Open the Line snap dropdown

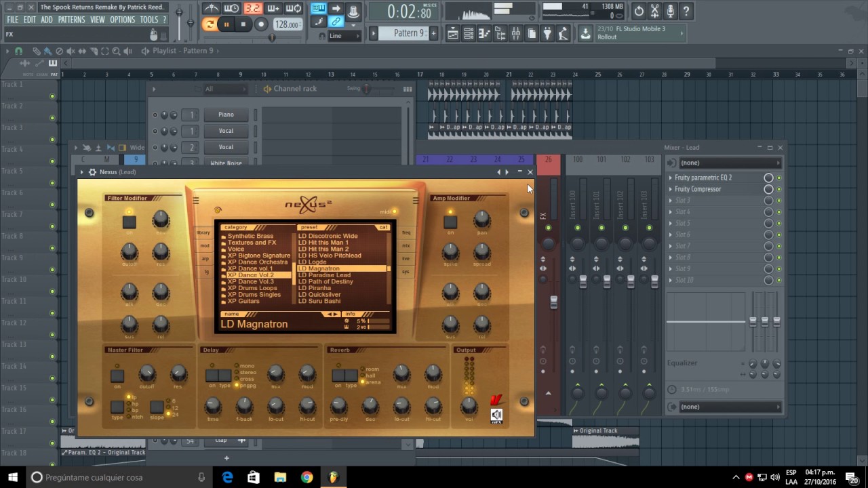tap(344, 36)
